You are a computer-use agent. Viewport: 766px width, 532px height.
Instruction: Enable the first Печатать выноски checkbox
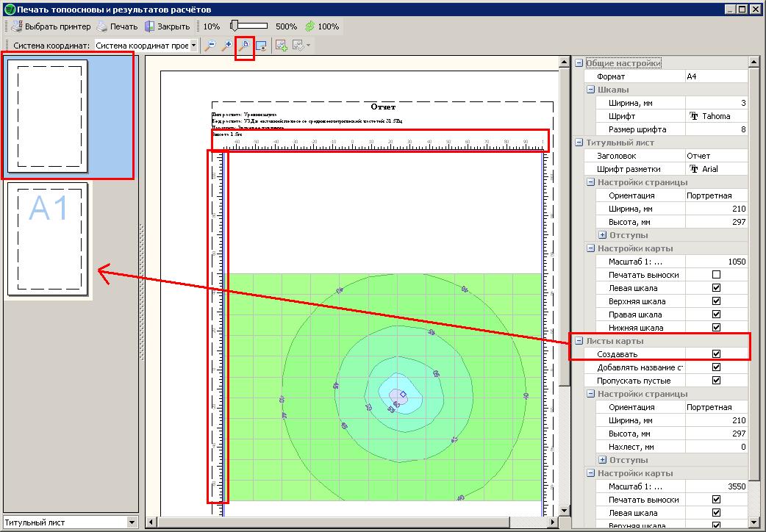click(716, 275)
